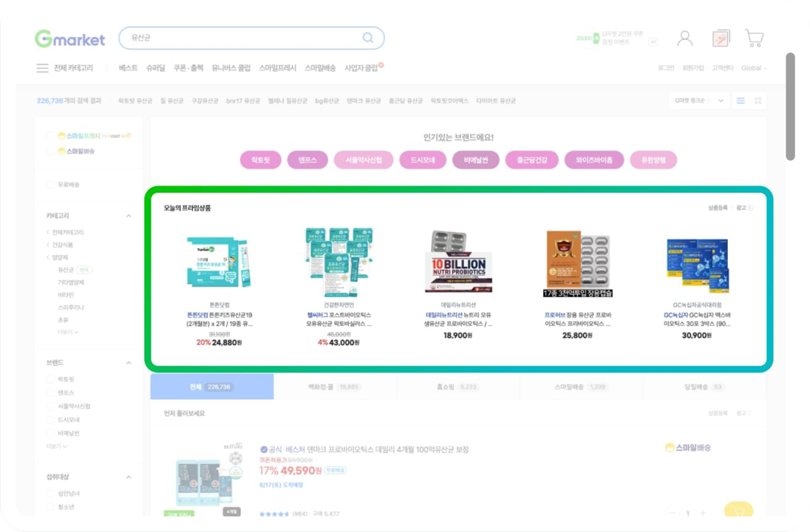Click the 드시모네 popular brand pill
Viewport: 810px width, 532px height.
(423, 160)
